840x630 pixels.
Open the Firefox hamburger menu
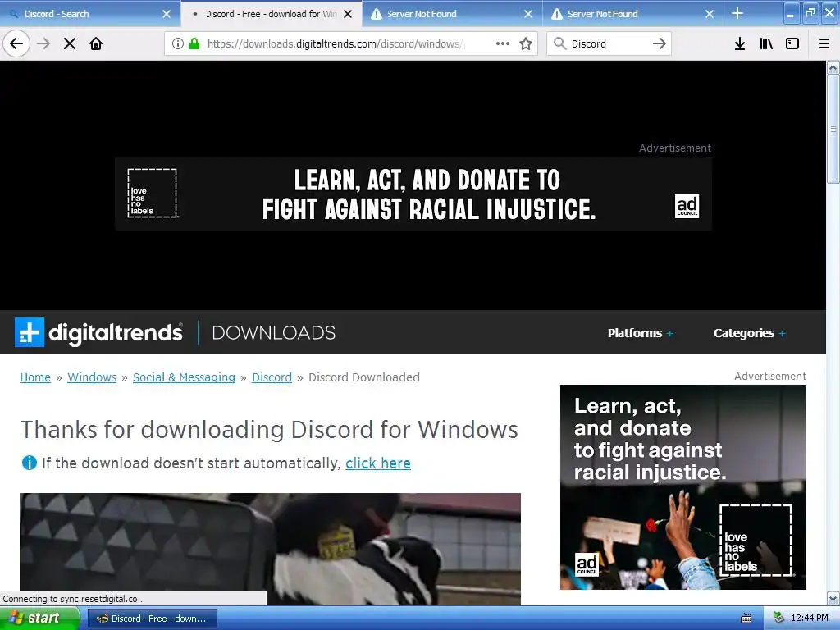pos(824,43)
